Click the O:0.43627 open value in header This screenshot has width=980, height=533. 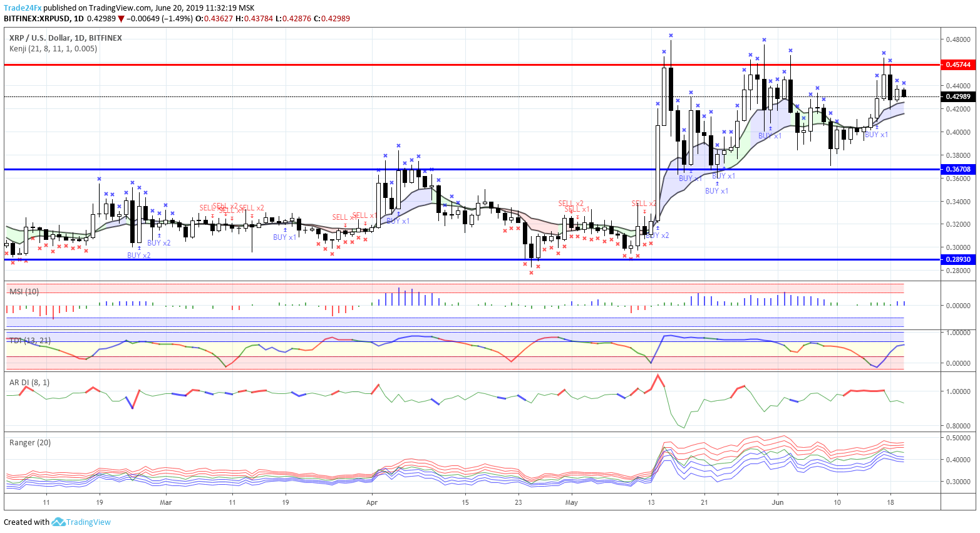coord(214,19)
